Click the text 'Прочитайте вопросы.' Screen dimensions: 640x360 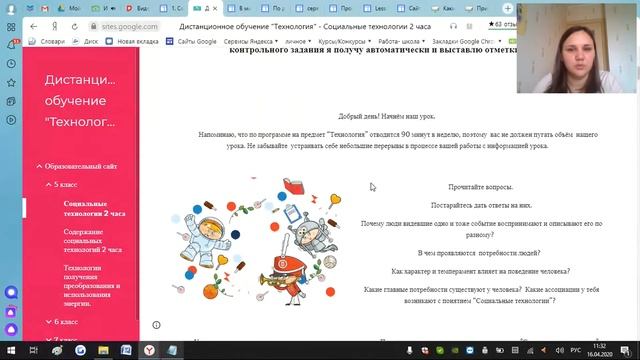click(x=480, y=187)
